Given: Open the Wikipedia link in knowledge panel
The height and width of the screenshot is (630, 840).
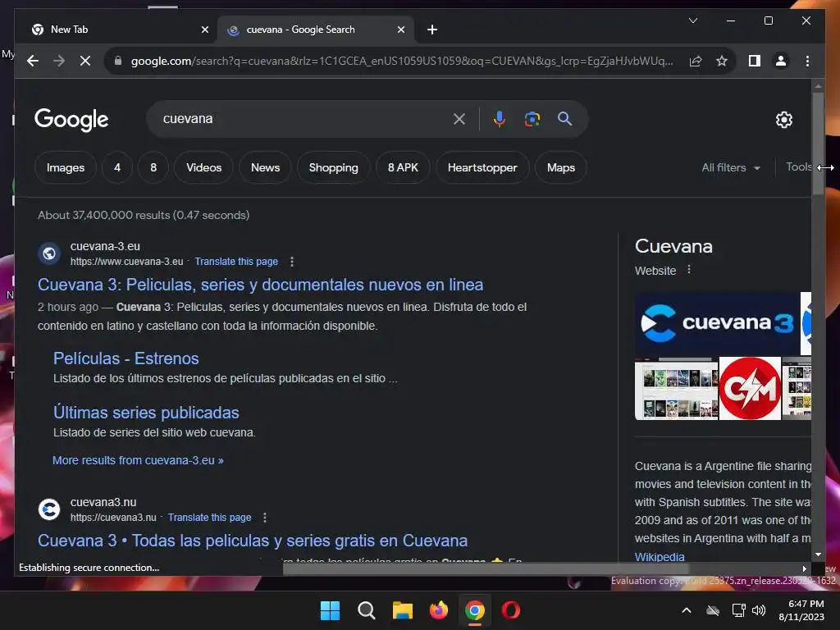Looking at the screenshot, I should tap(660, 557).
